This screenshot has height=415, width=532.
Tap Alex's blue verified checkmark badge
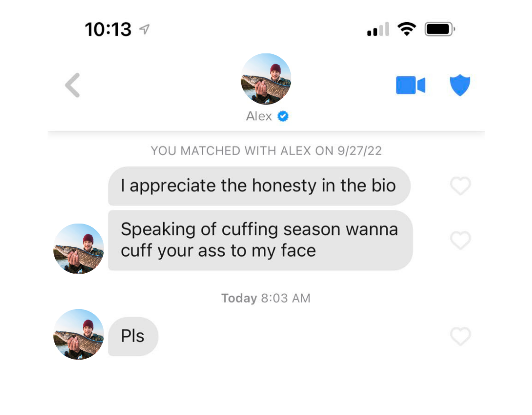coord(283,116)
